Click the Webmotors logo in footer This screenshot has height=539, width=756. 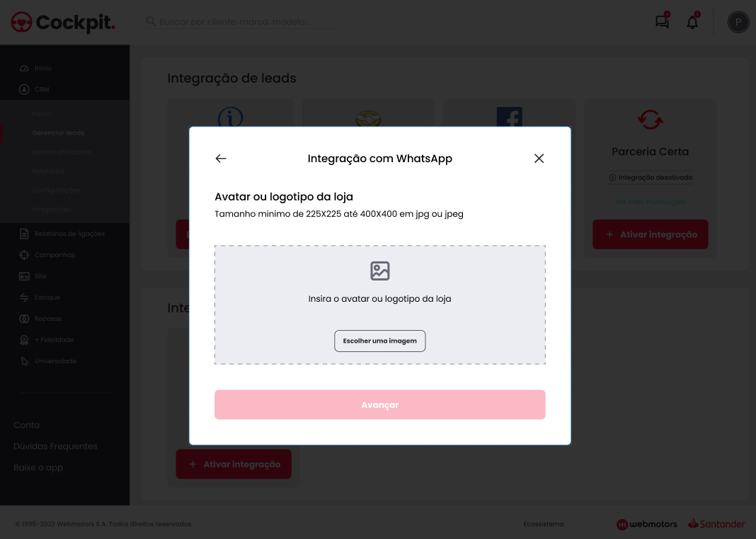tap(646, 524)
